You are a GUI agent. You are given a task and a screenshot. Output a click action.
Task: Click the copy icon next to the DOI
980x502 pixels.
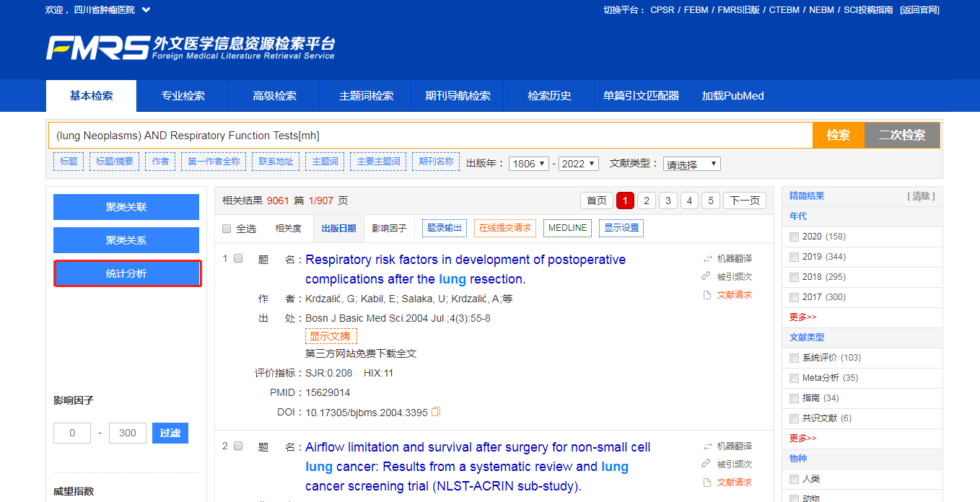(x=435, y=411)
